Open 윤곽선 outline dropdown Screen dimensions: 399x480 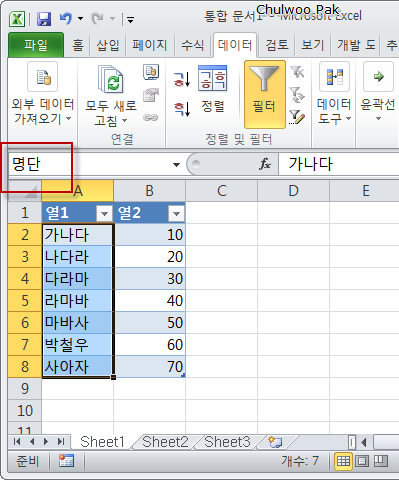(378, 93)
